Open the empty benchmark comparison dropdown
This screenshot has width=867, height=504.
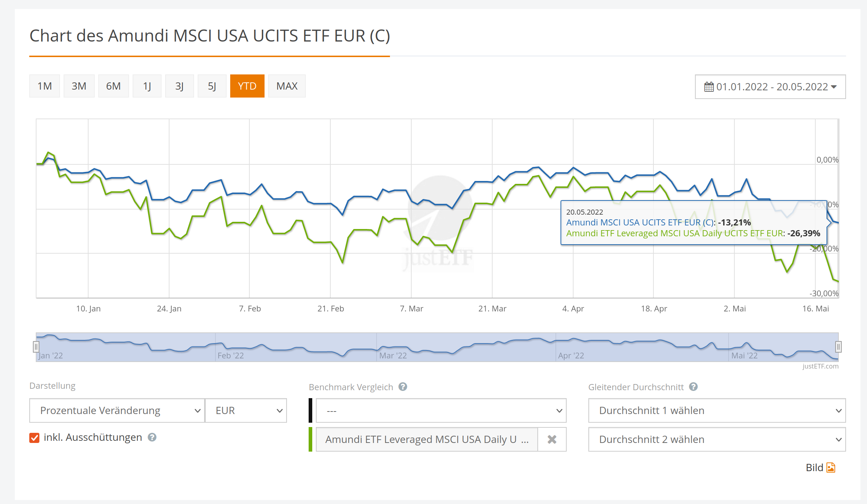pyautogui.click(x=441, y=410)
